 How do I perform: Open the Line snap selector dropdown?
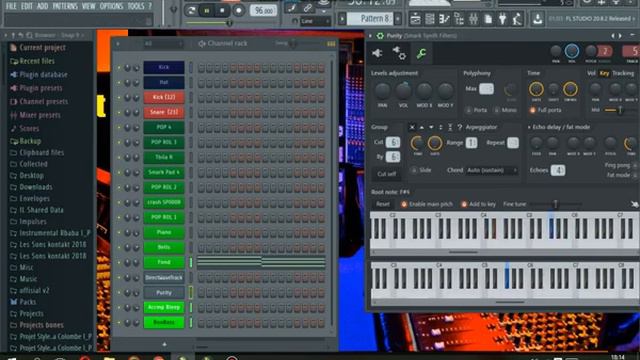(x=316, y=21)
